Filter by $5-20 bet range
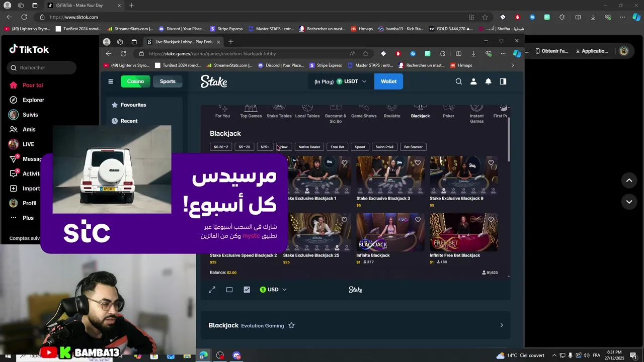 pos(244,147)
